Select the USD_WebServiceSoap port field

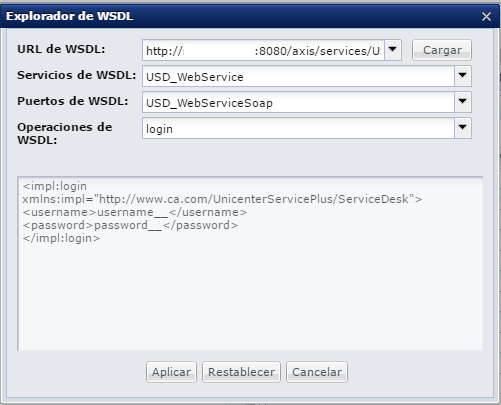click(x=298, y=102)
